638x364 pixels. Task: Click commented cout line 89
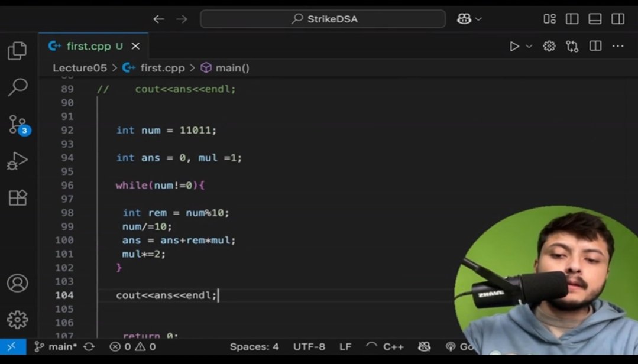[166, 89]
